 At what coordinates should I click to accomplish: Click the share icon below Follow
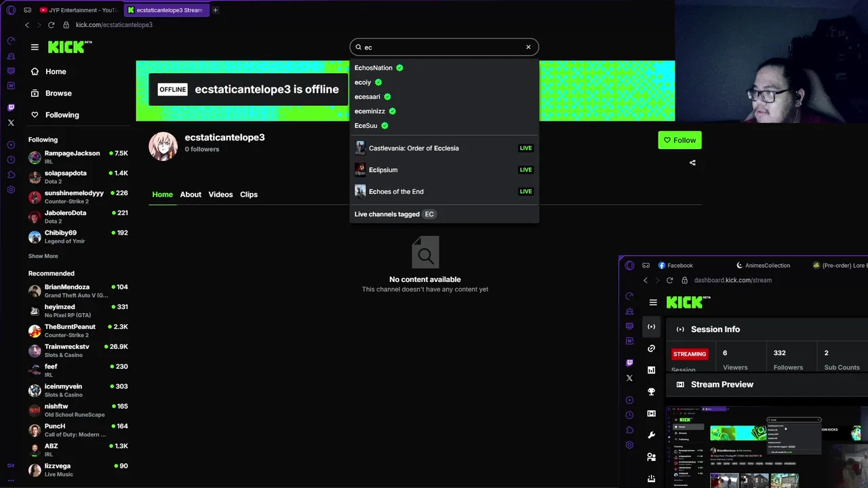(x=692, y=163)
